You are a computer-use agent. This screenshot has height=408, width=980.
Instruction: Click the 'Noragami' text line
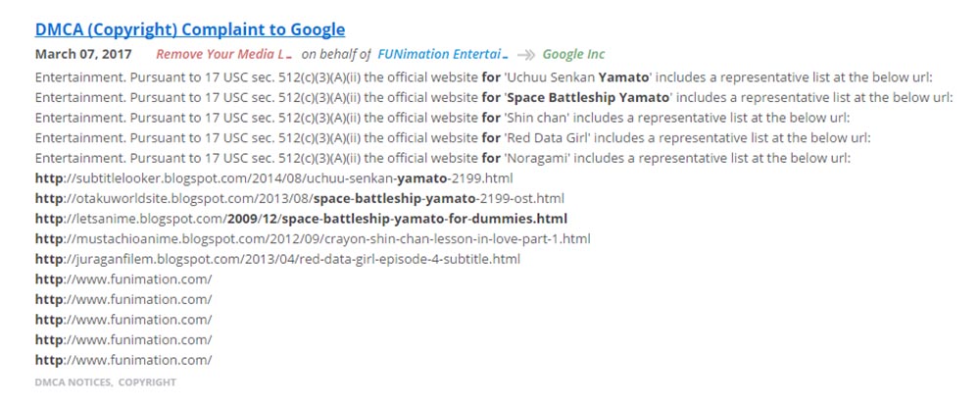tap(442, 158)
